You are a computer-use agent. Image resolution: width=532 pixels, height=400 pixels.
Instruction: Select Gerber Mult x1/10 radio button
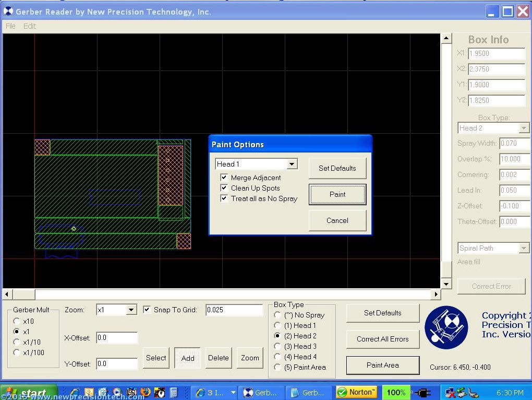[x=16, y=342]
